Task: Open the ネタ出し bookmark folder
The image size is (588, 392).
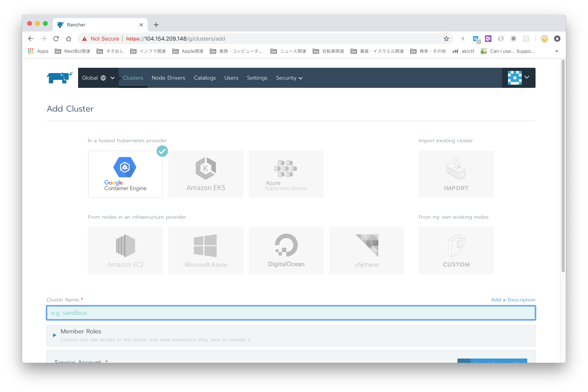Action: (x=110, y=51)
